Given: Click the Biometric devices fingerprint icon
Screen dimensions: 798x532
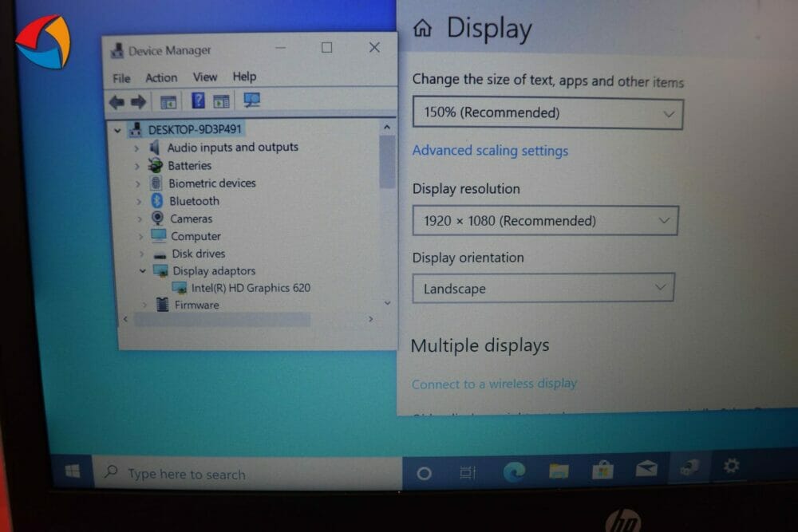Looking at the screenshot, I should [156, 183].
